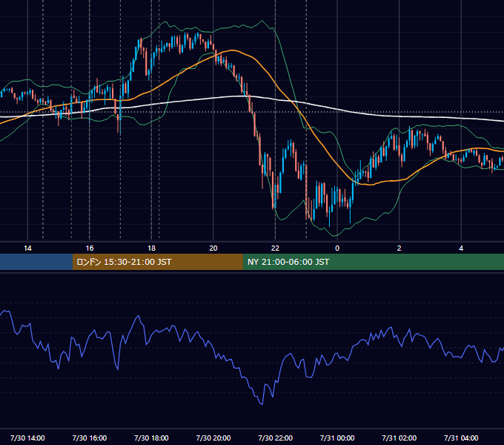Click the 7/31 02:00 date label
504x445 pixels.
click(399, 438)
